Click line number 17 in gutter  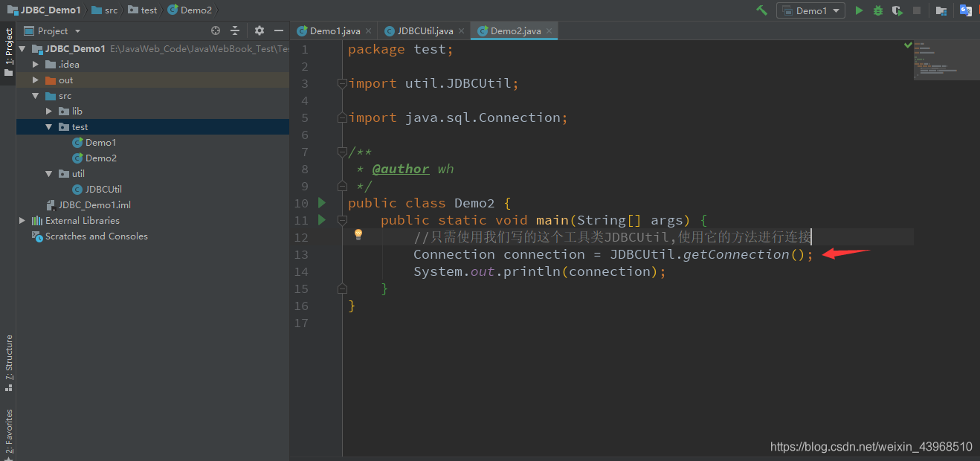click(x=301, y=323)
